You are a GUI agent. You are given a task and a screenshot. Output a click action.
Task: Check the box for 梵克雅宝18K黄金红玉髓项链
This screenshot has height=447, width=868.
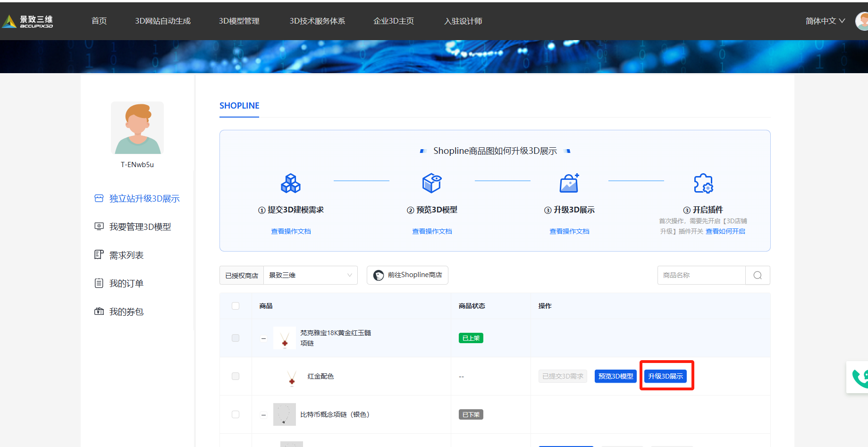point(236,338)
